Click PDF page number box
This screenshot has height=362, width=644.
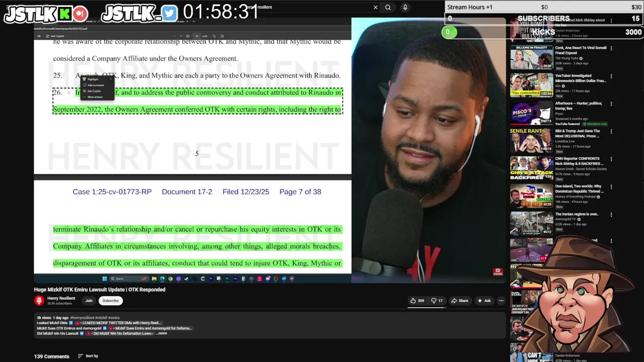click(x=197, y=36)
